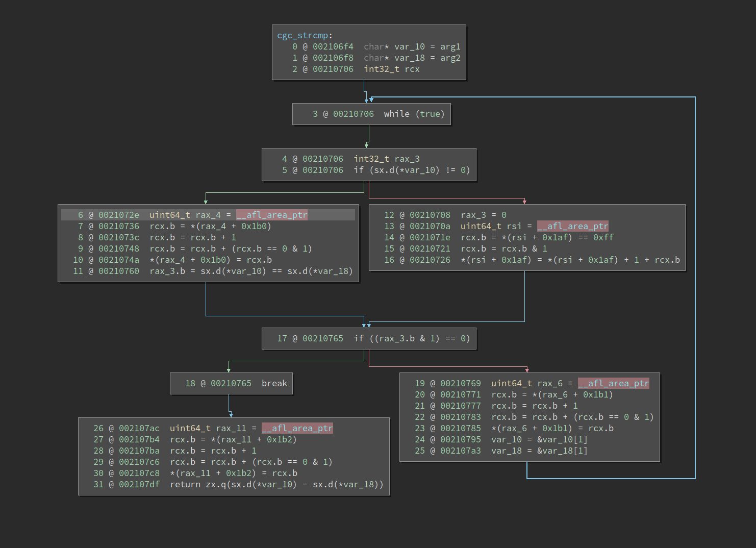The width and height of the screenshot is (756, 548).
Task: Click the 'if (sx.d(*var_10) != 0)' condition
Action: (x=412, y=170)
